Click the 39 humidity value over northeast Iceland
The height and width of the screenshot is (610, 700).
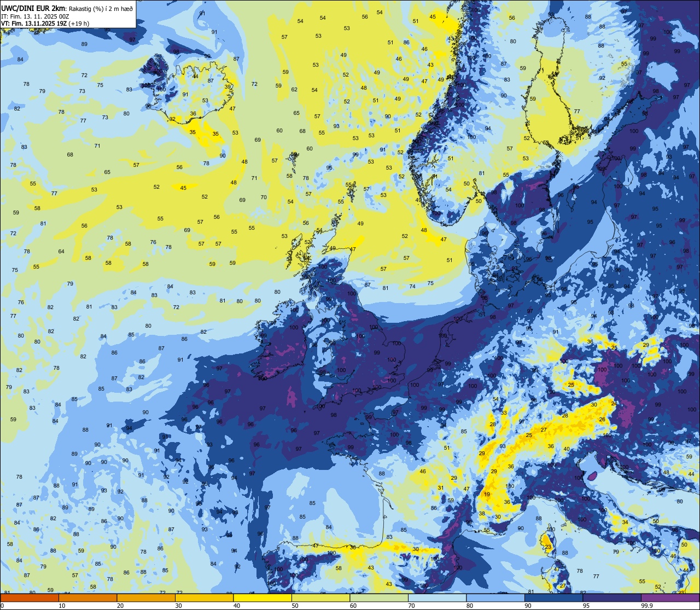pos(227,86)
